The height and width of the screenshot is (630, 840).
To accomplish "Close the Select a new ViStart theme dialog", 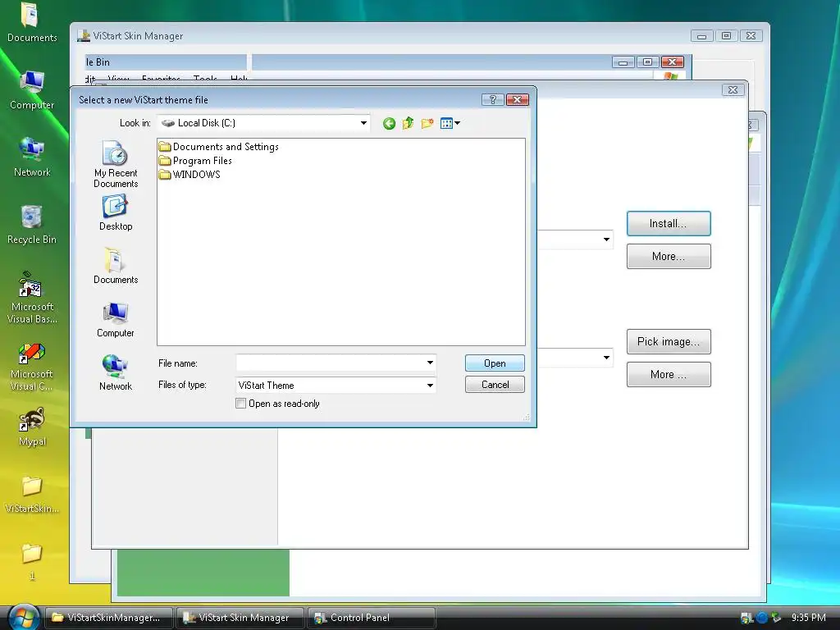I will (517, 99).
